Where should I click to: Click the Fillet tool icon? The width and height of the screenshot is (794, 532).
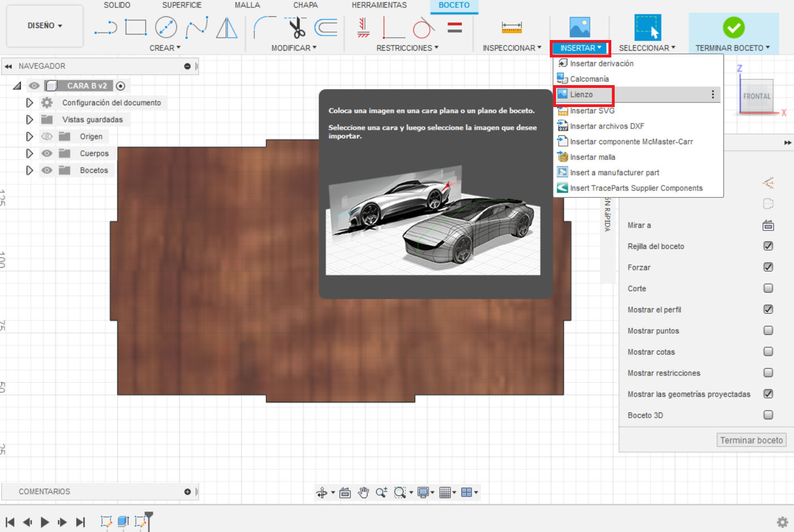(264, 27)
